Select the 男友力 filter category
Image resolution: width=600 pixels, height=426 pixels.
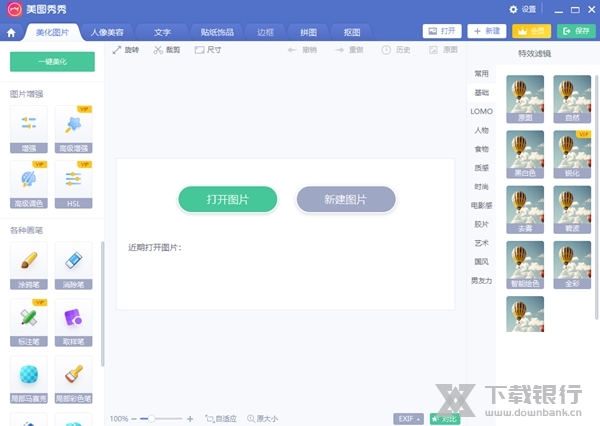481,281
